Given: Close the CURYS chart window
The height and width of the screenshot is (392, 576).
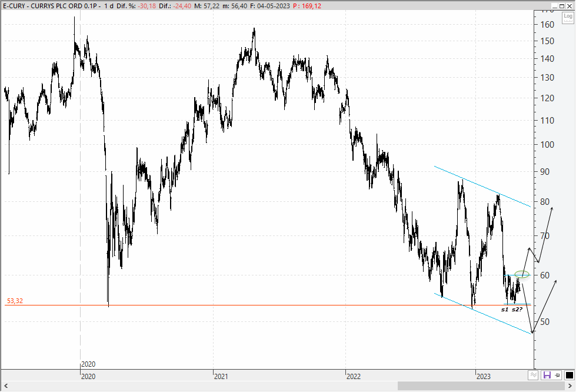Looking at the screenshot, I should point(569,6).
